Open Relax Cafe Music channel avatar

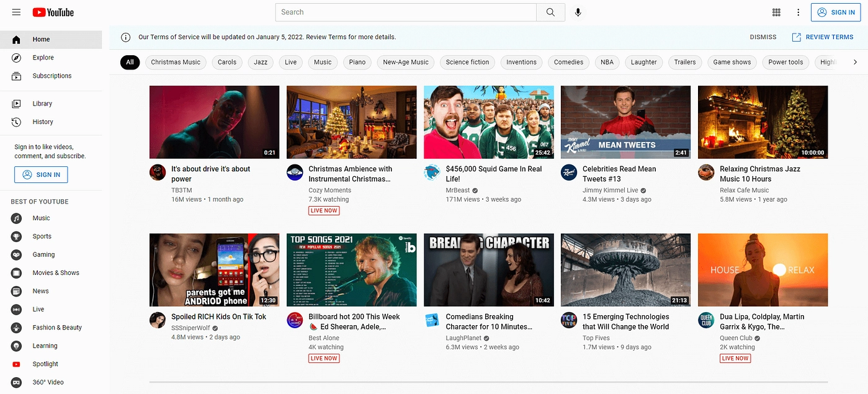[706, 172]
